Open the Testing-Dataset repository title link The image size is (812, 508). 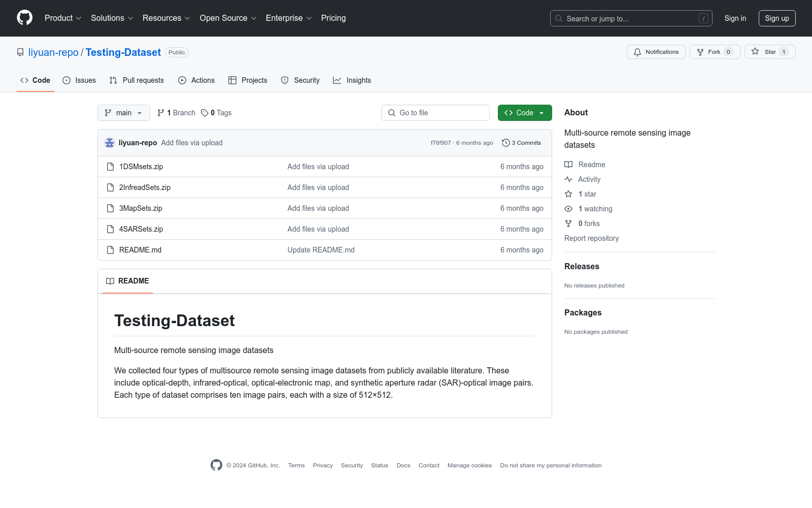[x=123, y=52]
